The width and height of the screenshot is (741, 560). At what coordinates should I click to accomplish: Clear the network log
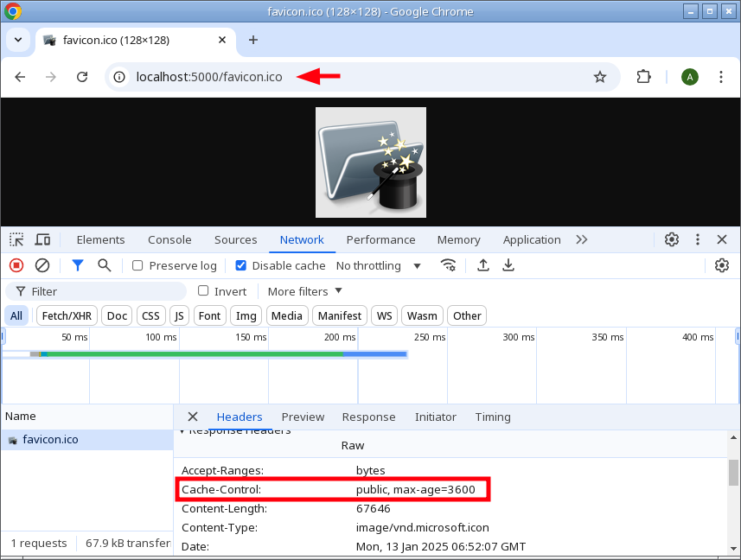point(42,266)
